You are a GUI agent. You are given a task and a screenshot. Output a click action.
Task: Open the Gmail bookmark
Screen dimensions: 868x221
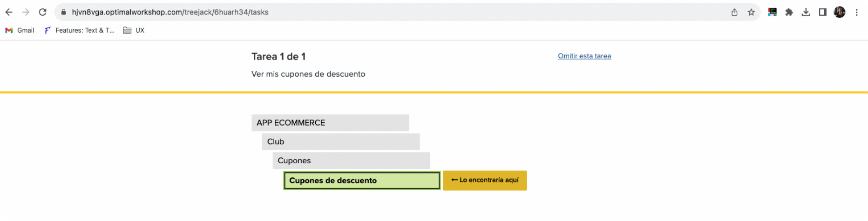click(20, 30)
